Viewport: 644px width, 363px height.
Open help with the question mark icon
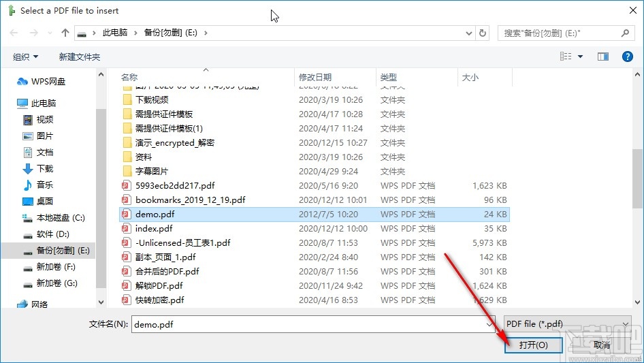click(627, 57)
